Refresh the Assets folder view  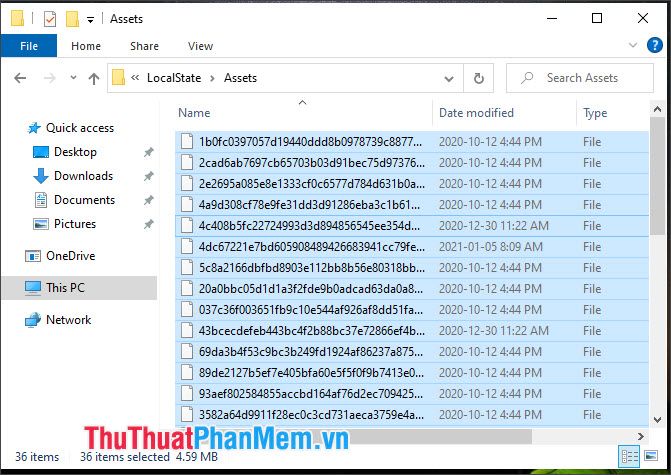[478, 78]
